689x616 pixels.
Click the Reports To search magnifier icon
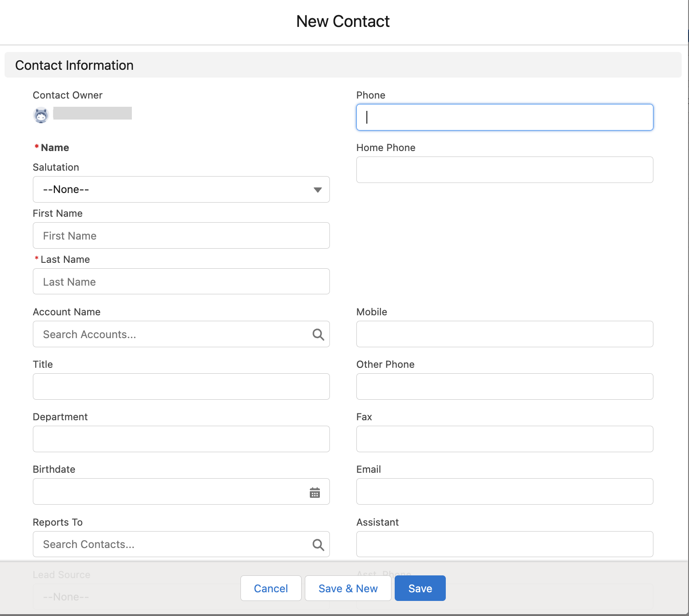(x=318, y=544)
